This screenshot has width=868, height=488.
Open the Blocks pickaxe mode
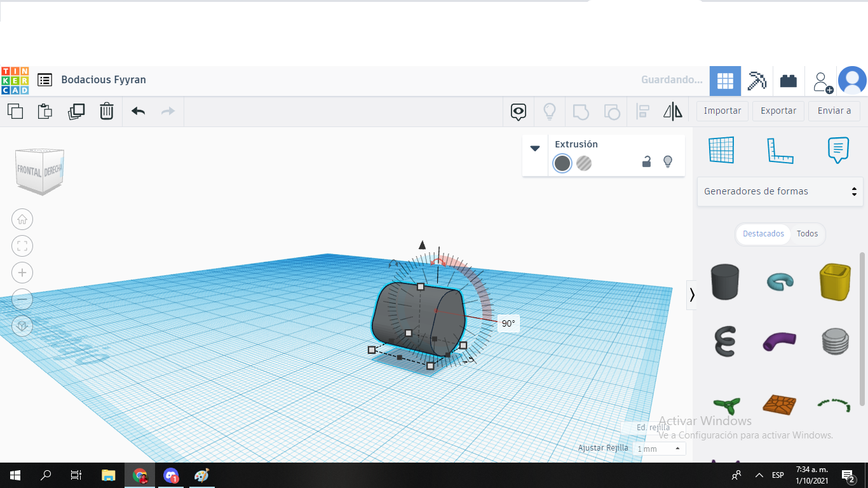click(x=757, y=81)
